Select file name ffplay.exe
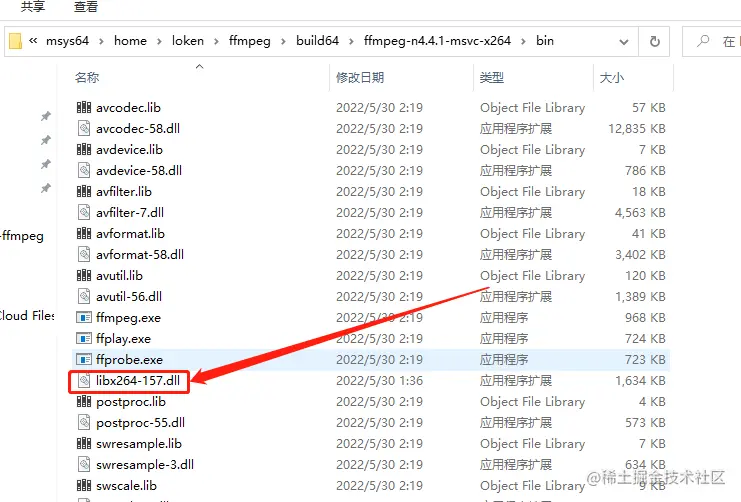Screen dimensions: 741x502 point(123,338)
